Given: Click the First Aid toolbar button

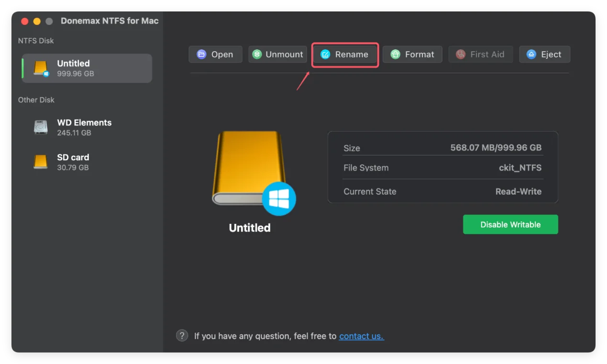Looking at the screenshot, I should [x=480, y=55].
